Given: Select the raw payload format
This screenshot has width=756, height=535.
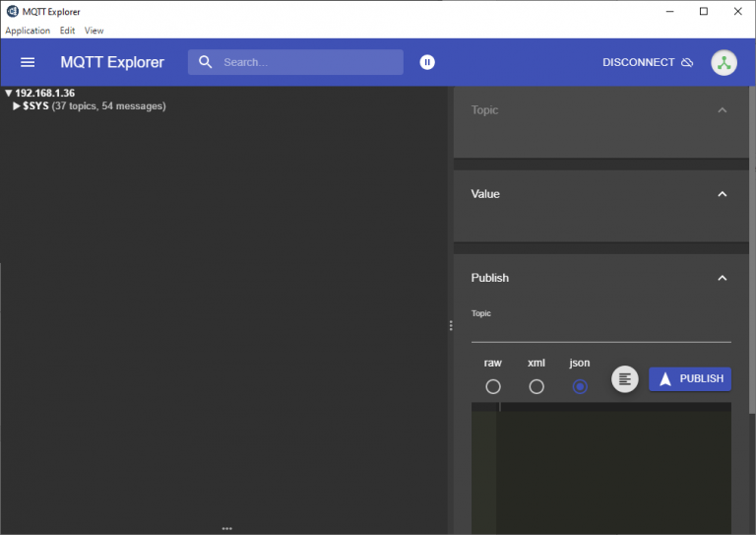Looking at the screenshot, I should click(x=493, y=386).
